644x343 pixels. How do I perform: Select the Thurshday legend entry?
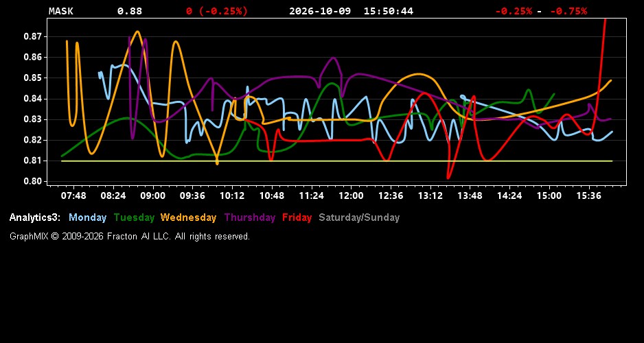point(250,218)
